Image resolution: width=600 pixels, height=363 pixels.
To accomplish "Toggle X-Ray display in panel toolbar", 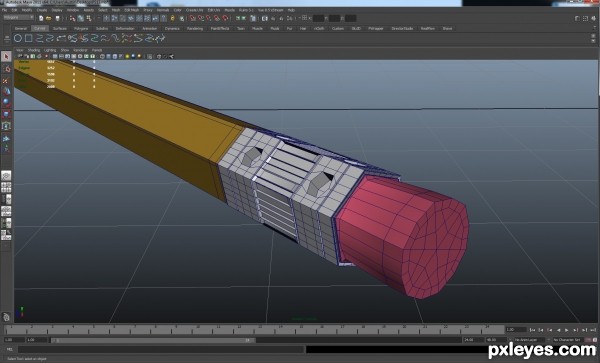I will tap(159, 56).
